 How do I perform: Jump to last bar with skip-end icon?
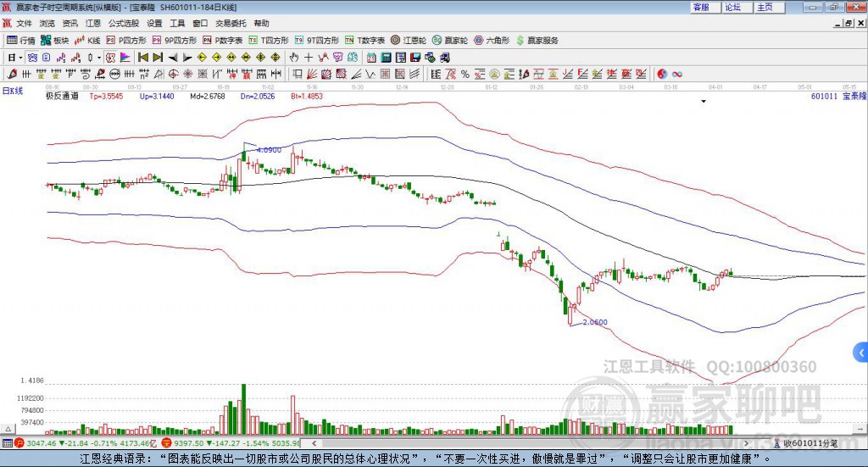158,58
